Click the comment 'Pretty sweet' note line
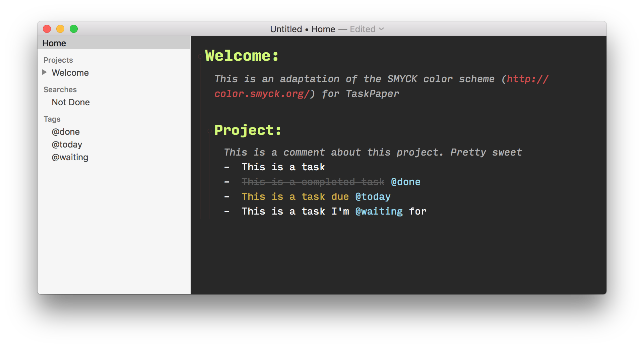The image size is (644, 348). 373,152
